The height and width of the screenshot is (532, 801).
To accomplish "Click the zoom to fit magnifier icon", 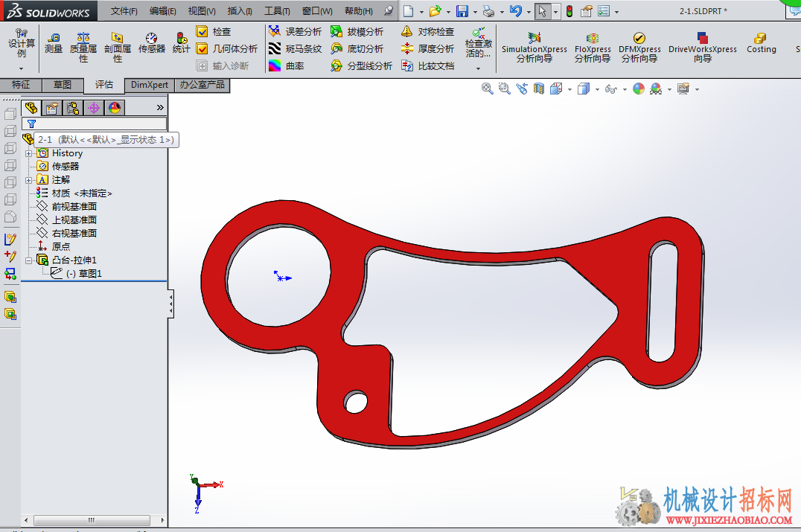I will [x=487, y=89].
